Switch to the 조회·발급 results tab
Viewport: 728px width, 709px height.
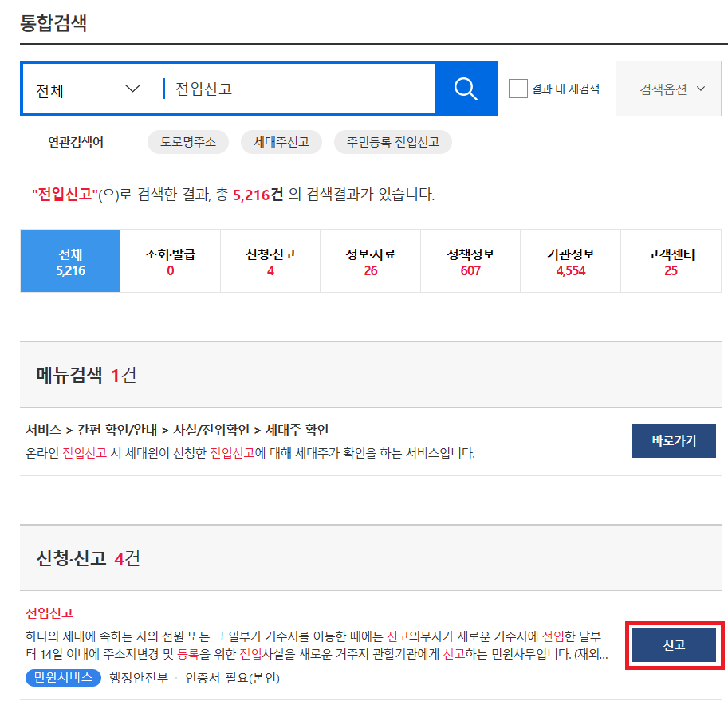170,261
